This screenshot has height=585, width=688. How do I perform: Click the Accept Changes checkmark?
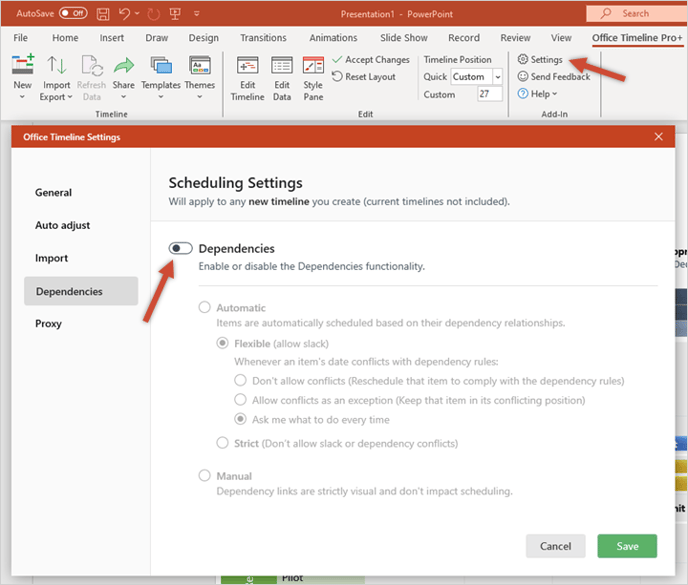(x=337, y=59)
